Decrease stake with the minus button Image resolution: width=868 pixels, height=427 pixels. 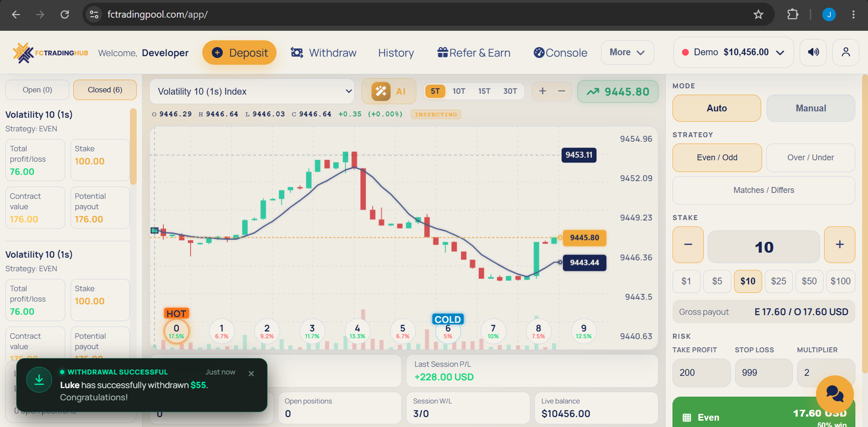tap(688, 245)
